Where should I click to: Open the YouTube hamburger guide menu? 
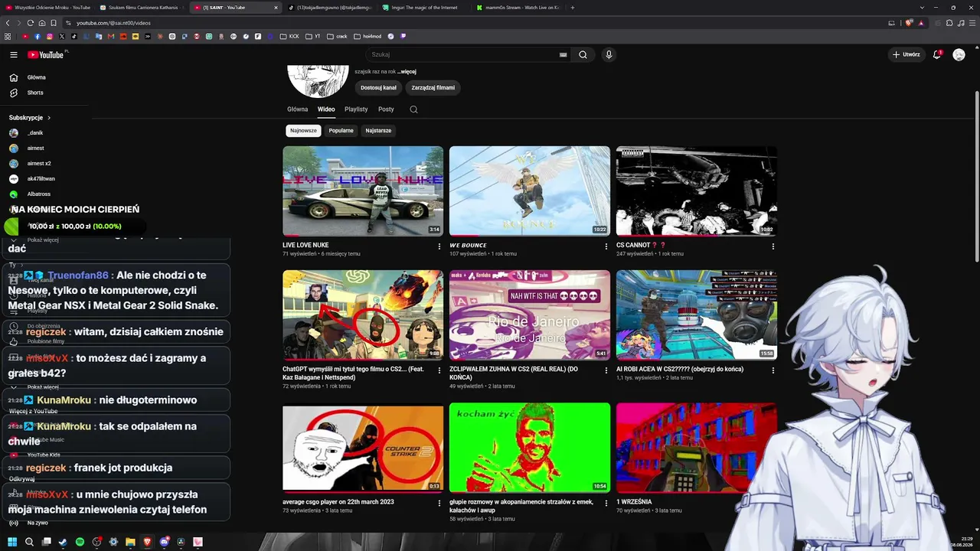[14, 55]
